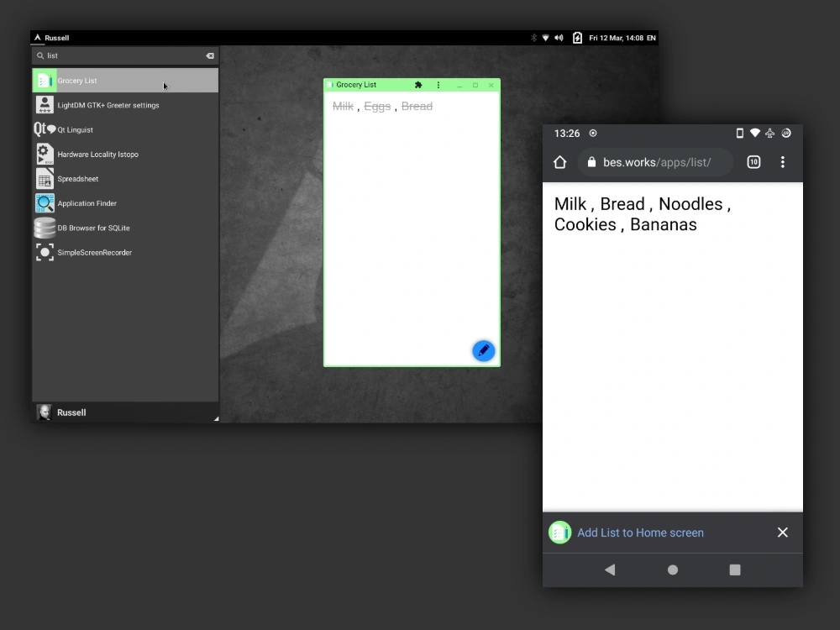The width and height of the screenshot is (840, 630).
Task: Tap the Android home circle button
Action: 673,570
